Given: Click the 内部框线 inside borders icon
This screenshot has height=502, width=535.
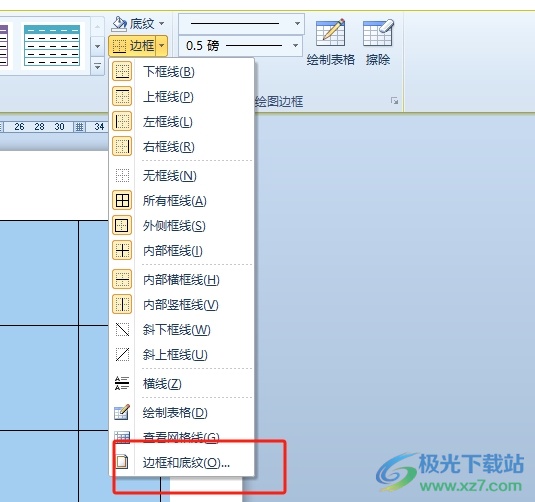Looking at the screenshot, I should (x=122, y=250).
